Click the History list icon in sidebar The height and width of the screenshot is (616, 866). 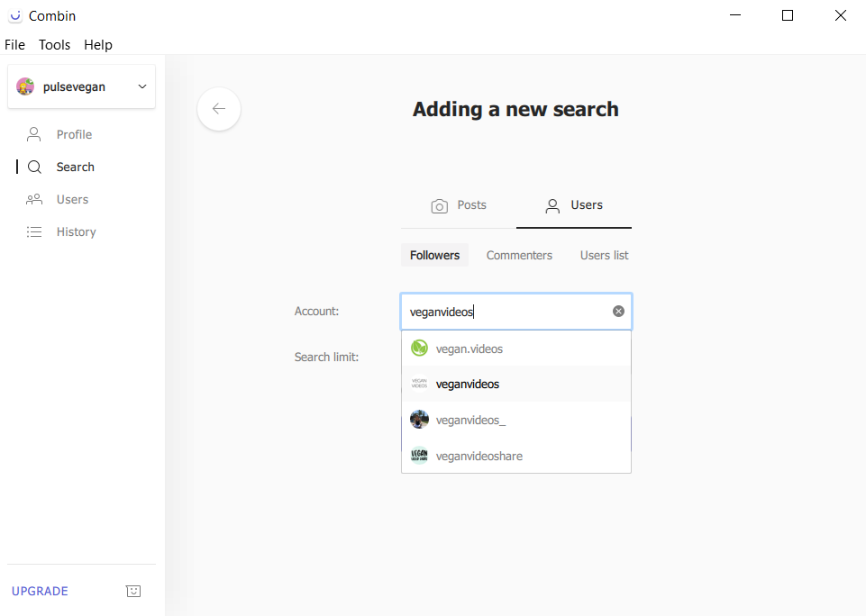pos(34,231)
